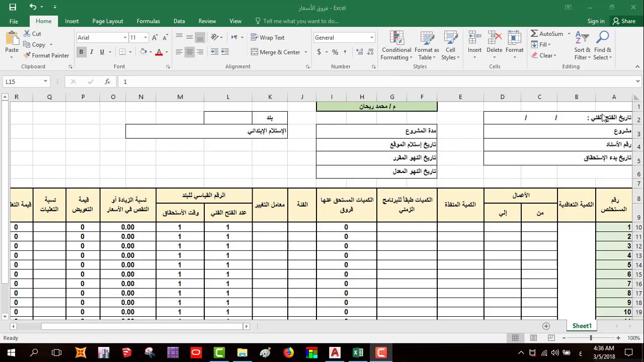Switch to the Formulas tab
The width and height of the screenshot is (644, 362).
(148, 21)
